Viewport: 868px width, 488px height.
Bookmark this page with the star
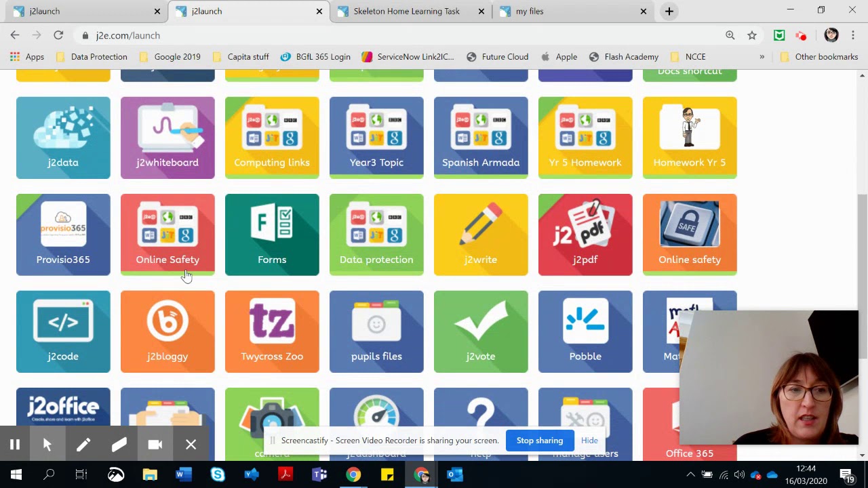point(752,35)
